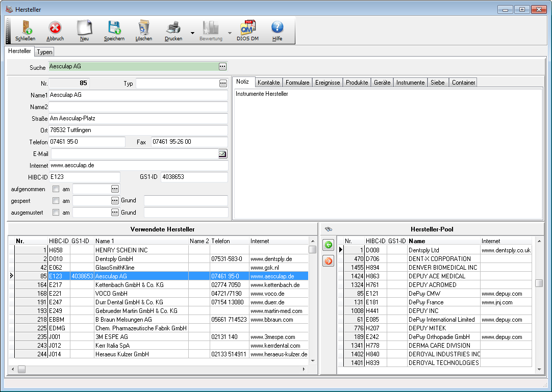The height and width of the screenshot is (392, 552).
Task: Click the envelope icon next to E-Mail
Action: (222, 154)
